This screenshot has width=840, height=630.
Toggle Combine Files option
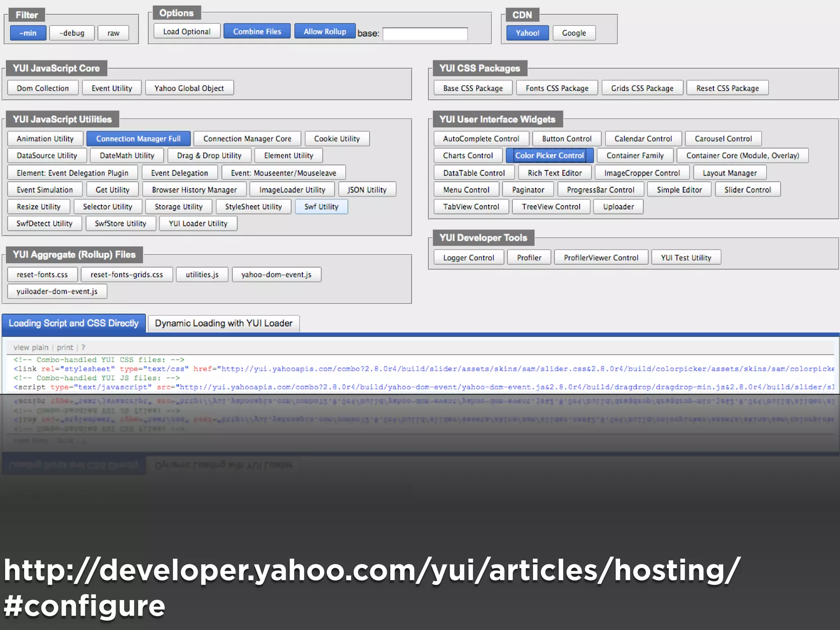click(x=257, y=31)
